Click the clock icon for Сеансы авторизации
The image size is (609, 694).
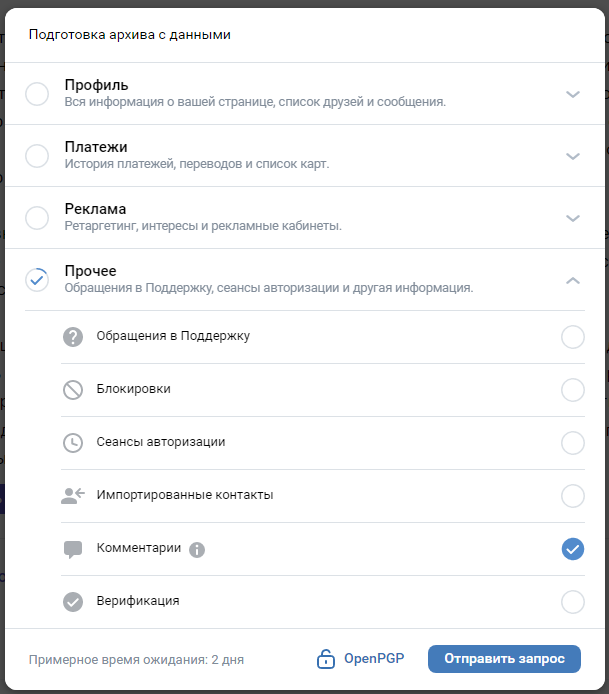pos(73,443)
